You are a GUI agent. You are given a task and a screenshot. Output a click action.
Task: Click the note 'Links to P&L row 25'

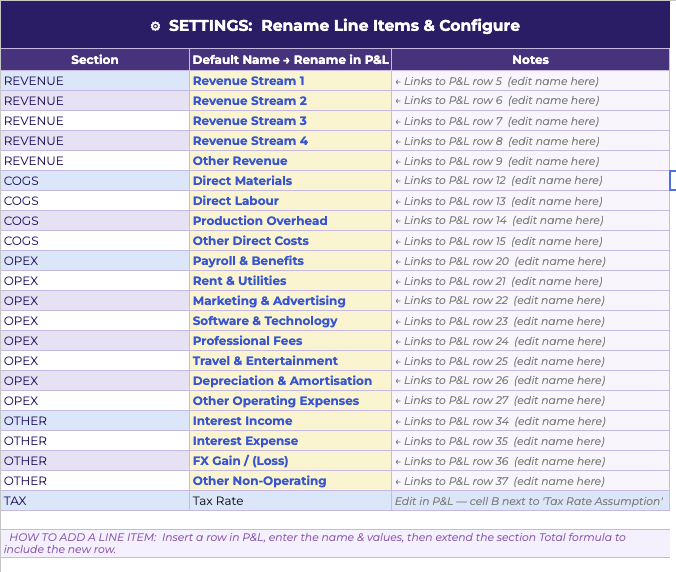(530, 361)
